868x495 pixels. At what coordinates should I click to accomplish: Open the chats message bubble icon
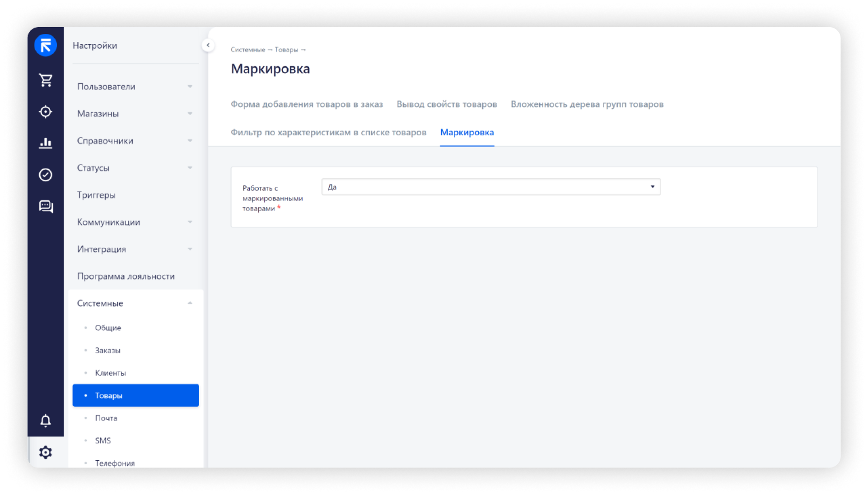tap(46, 207)
